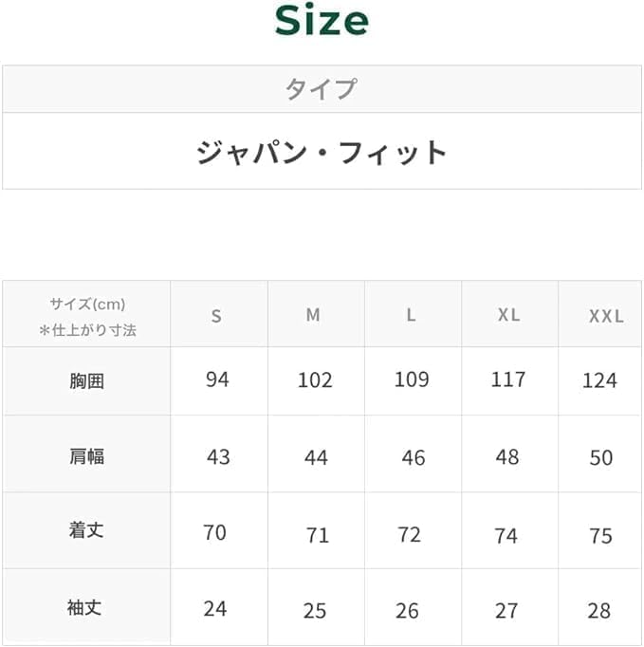The image size is (644, 647).
Task: Click sleeve length value 28 for XXL
Action: tap(598, 610)
